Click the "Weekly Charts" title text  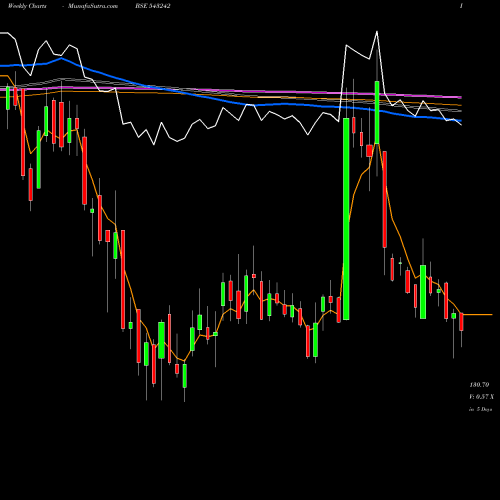point(27,6)
